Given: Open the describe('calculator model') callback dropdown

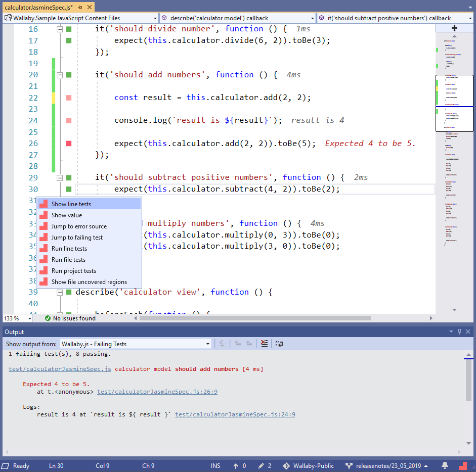Looking at the screenshot, I should tap(238, 18).
